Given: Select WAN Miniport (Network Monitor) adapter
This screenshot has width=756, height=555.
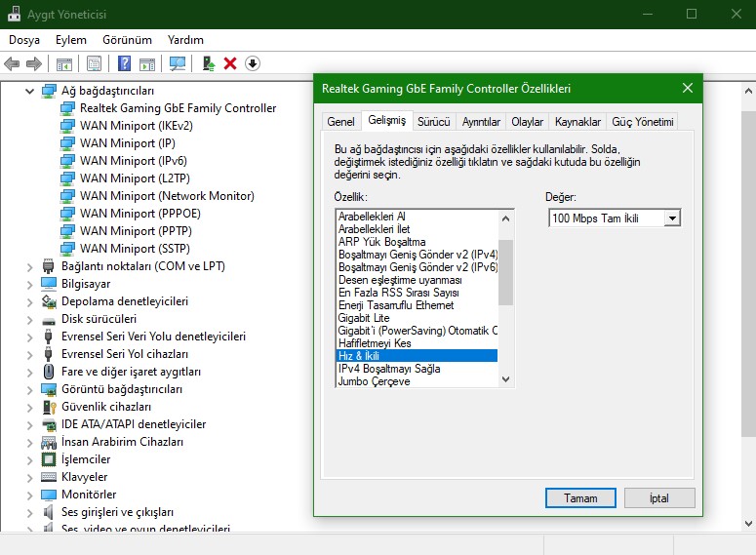Looking at the screenshot, I should pos(168,196).
